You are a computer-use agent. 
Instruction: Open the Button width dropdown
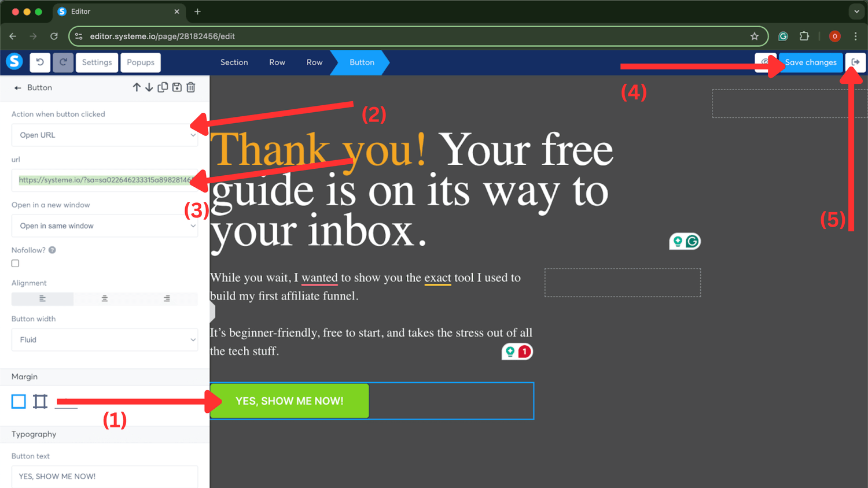pyautogui.click(x=105, y=340)
